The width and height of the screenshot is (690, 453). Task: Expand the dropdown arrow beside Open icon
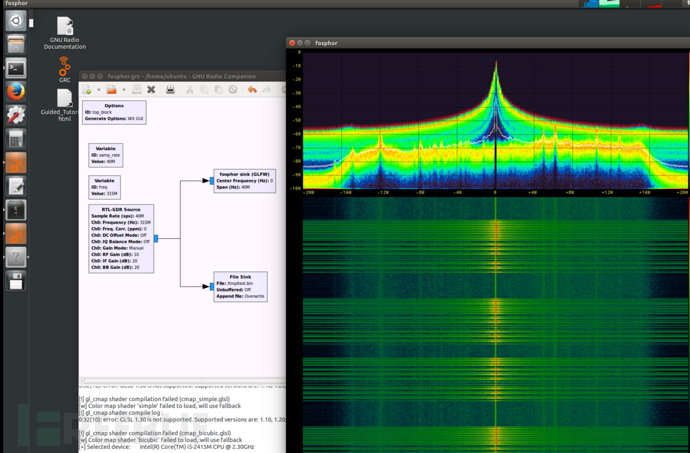click(x=122, y=90)
